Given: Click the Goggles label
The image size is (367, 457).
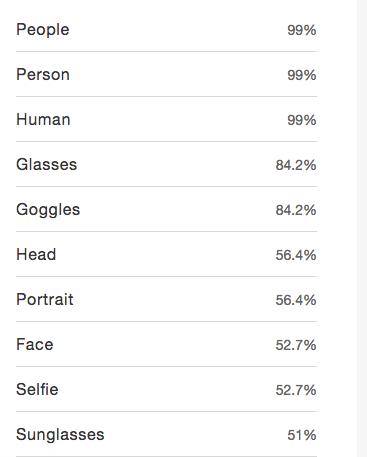Looking at the screenshot, I should pyautogui.click(x=48, y=210).
